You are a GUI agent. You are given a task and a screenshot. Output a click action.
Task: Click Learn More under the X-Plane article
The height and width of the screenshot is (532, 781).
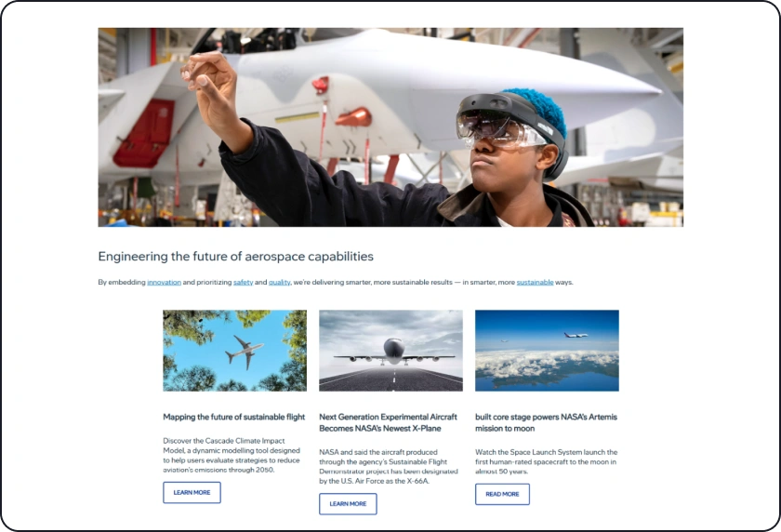point(348,503)
